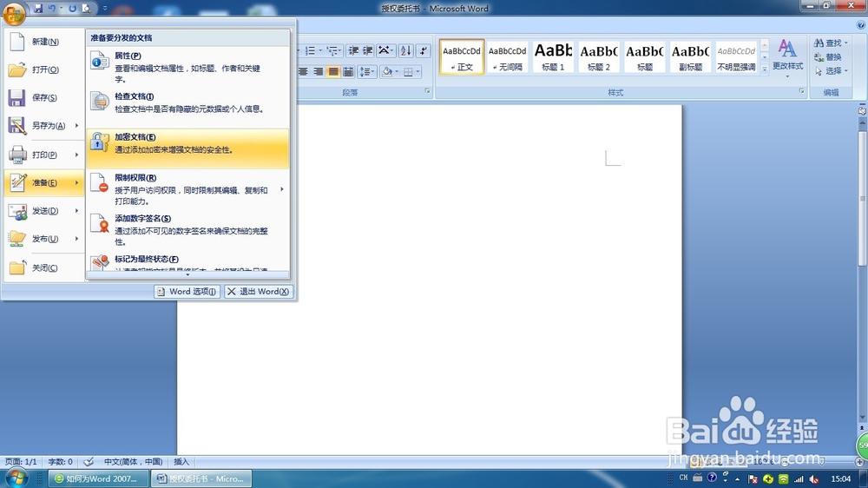Open the Asian layout icon
Viewport: 868px width, 488px height.
pyautogui.click(x=385, y=51)
